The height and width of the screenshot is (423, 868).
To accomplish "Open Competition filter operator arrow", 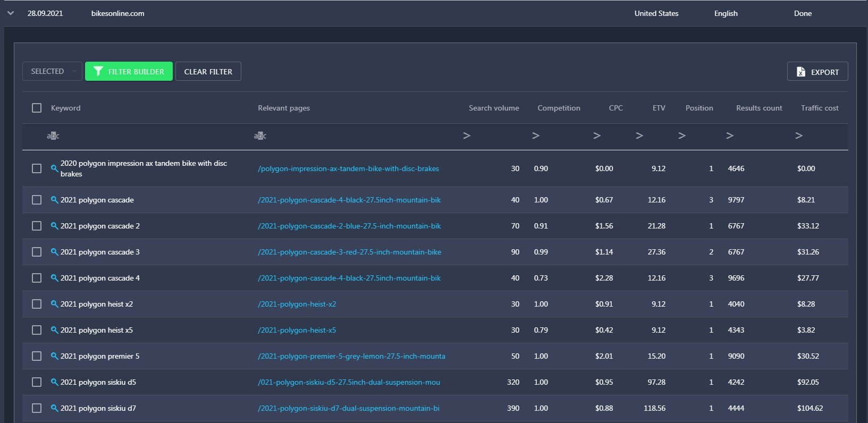I will (x=536, y=136).
